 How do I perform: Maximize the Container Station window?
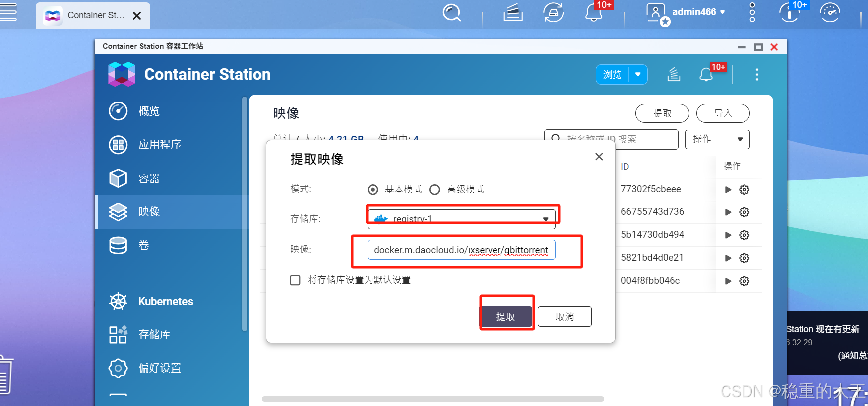(758, 47)
